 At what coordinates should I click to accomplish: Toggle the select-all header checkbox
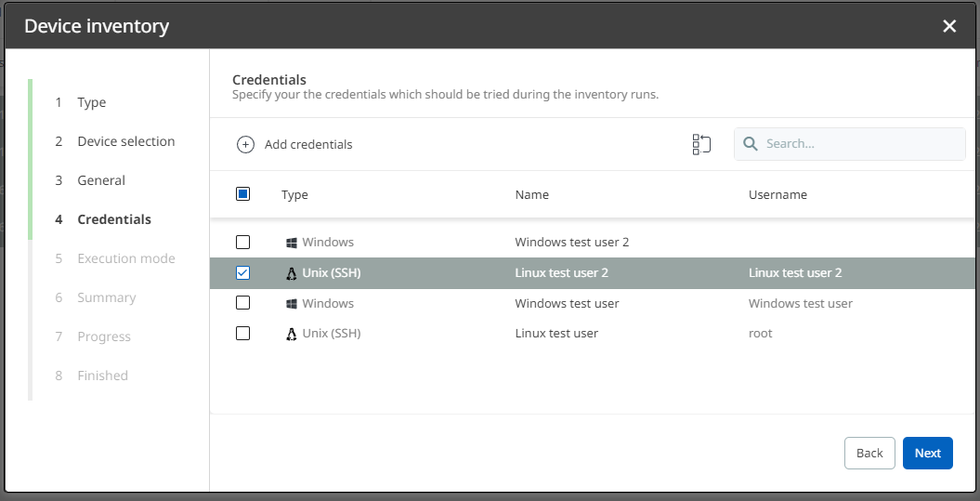(242, 194)
